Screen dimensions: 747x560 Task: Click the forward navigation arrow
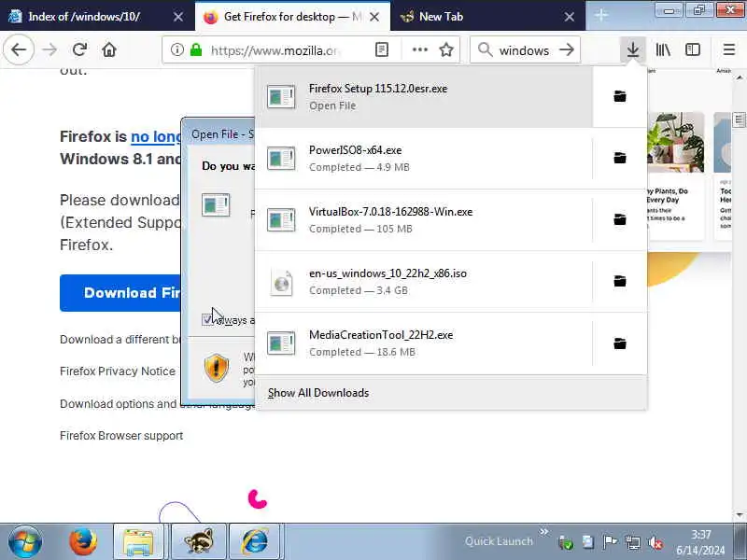[49, 49]
